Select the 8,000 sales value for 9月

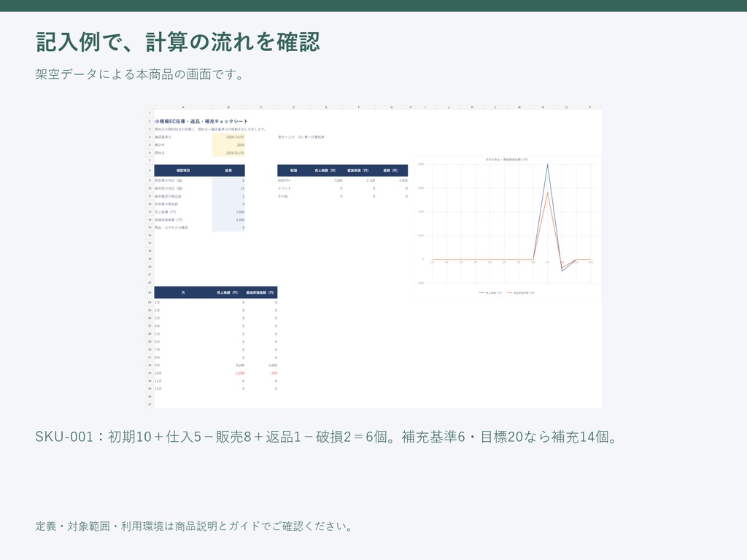point(240,365)
